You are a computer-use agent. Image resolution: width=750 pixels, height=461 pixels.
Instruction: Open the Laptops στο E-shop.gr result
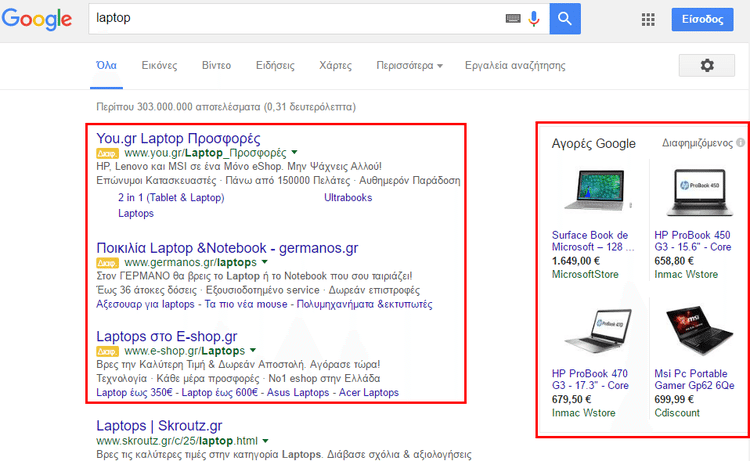click(x=167, y=337)
